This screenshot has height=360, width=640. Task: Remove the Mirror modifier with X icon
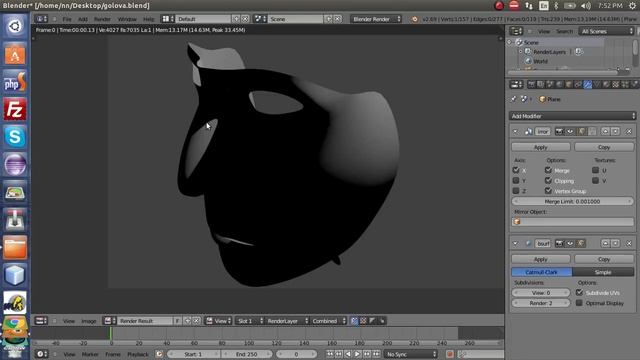point(629,131)
